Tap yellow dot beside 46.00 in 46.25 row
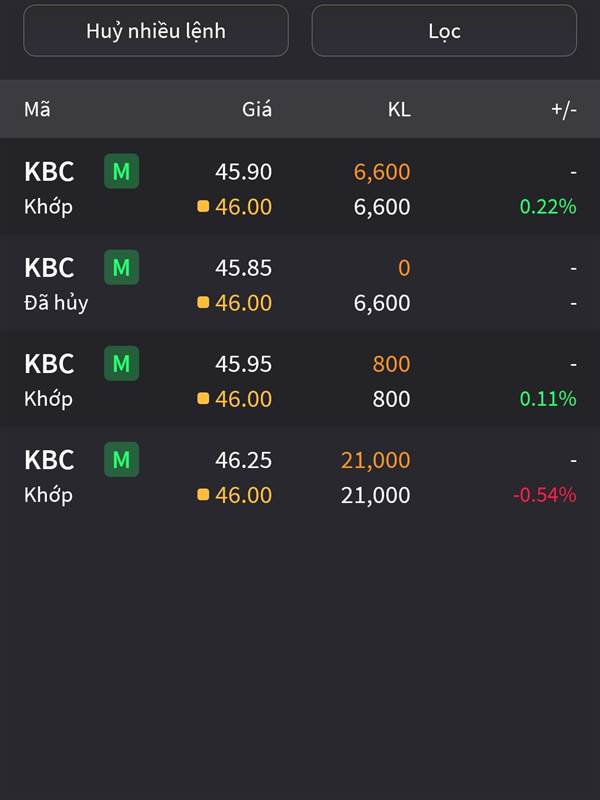 203,494
